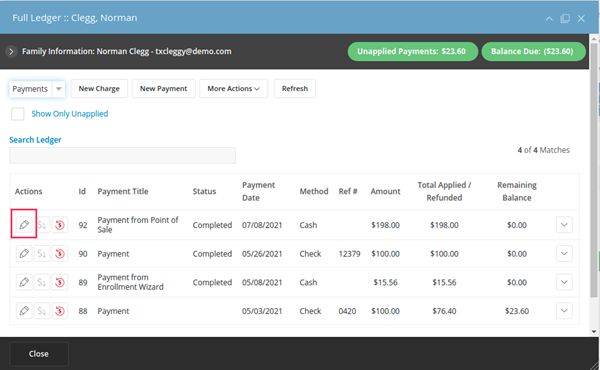Apply payment 90 using dollar arrow icon
Image resolution: width=600 pixels, height=370 pixels.
[42, 253]
